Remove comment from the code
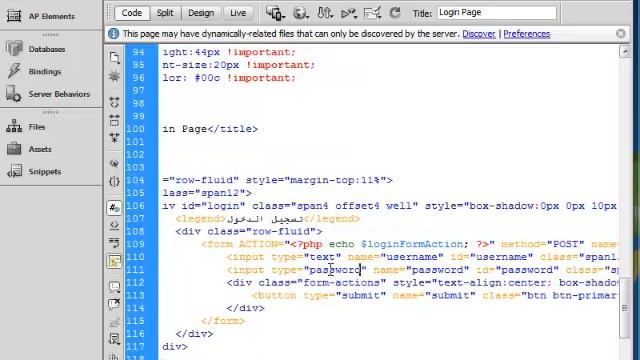The image size is (640, 360). pyautogui.click(x=114, y=304)
